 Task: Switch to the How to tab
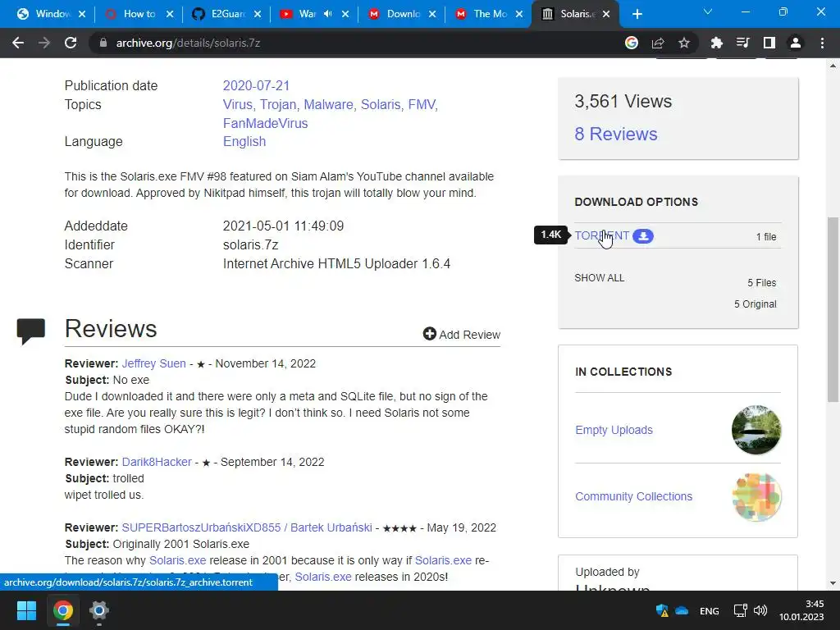coord(132,14)
